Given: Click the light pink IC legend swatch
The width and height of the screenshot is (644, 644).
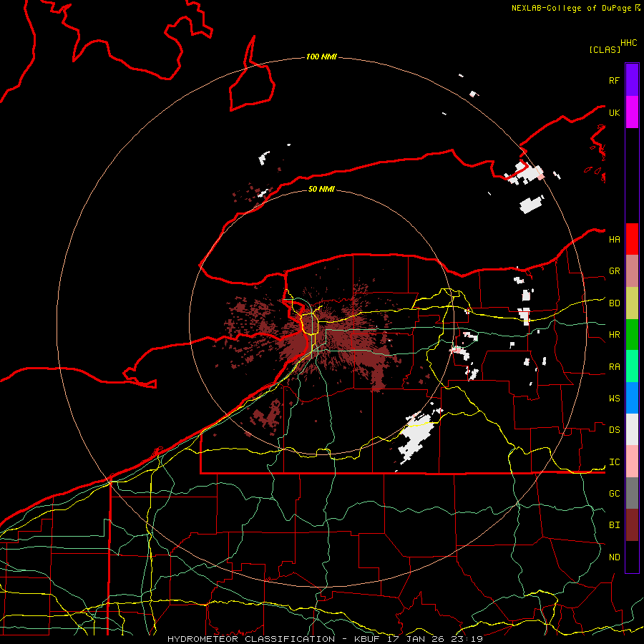Looking at the screenshot, I should pos(632,462).
